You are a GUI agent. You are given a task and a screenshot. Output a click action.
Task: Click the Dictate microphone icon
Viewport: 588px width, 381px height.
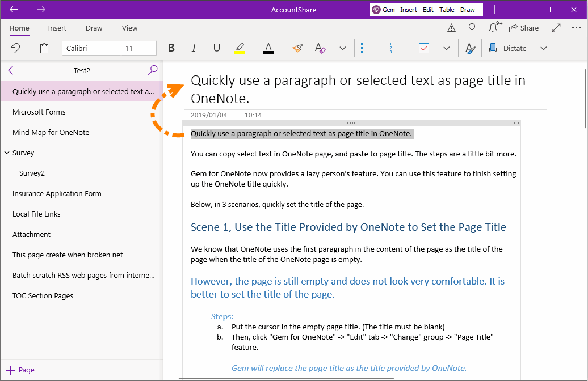[x=493, y=48]
